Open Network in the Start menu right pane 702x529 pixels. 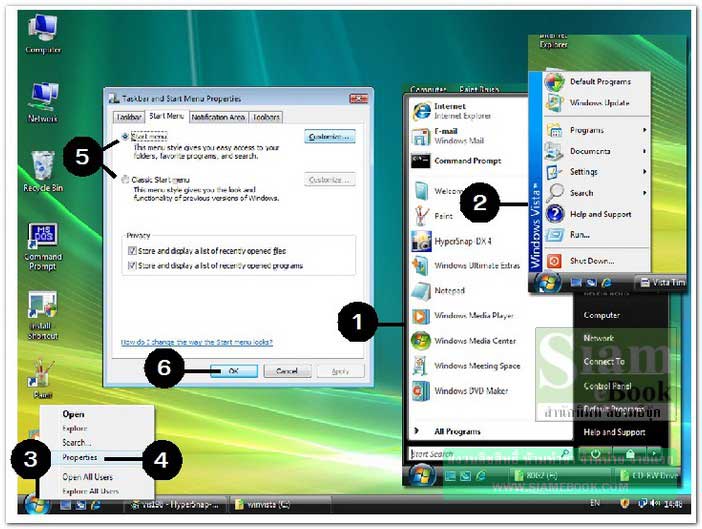point(598,338)
